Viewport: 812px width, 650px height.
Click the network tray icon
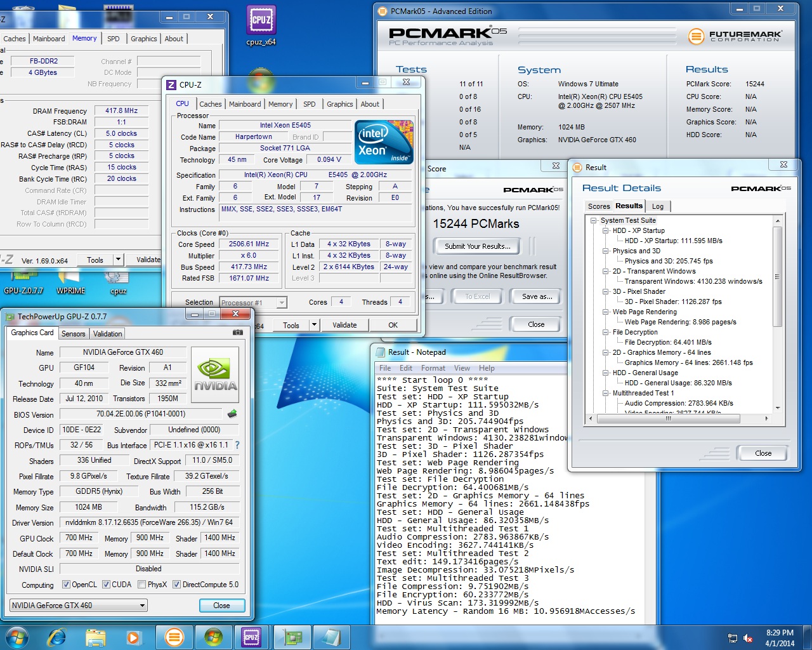click(733, 638)
